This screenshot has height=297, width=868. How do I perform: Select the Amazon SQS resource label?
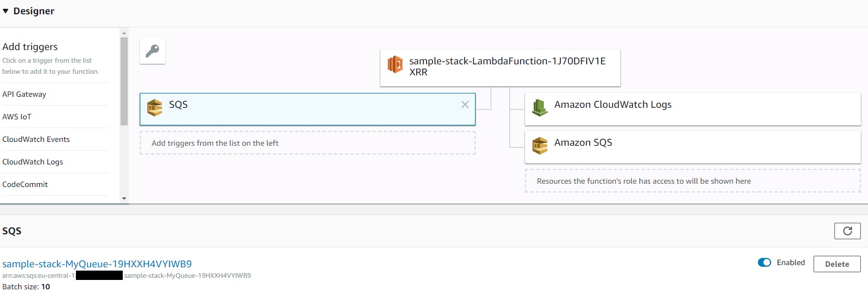pos(583,142)
